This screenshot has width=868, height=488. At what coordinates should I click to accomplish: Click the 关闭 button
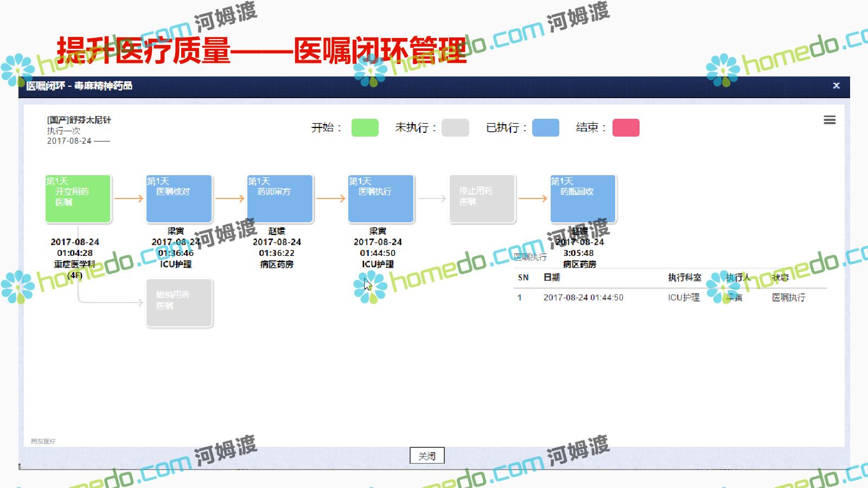pos(427,456)
